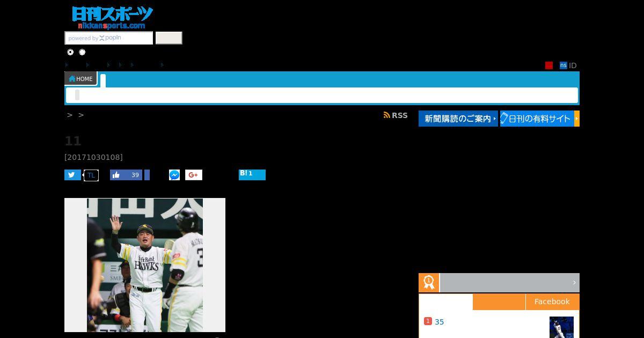Click the Twitter TL timeline button
The width and height of the screenshot is (644, 338).
pyautogui.click(x=91, y=175)
